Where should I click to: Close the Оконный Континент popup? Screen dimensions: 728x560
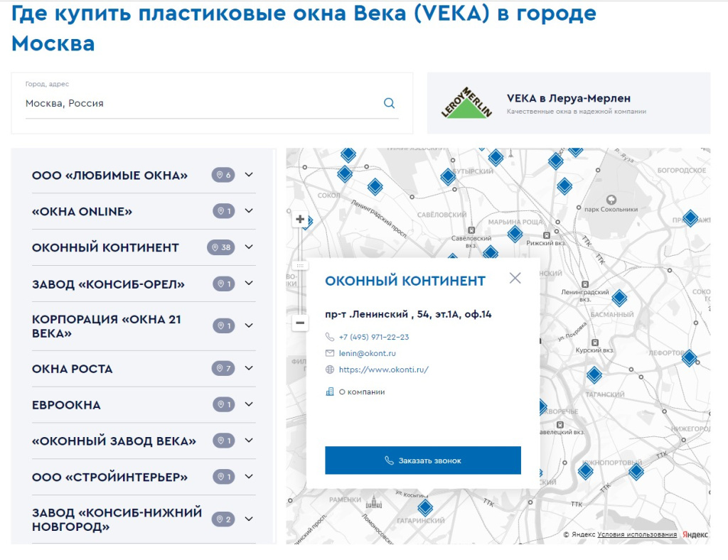click(x=515, y=278)
